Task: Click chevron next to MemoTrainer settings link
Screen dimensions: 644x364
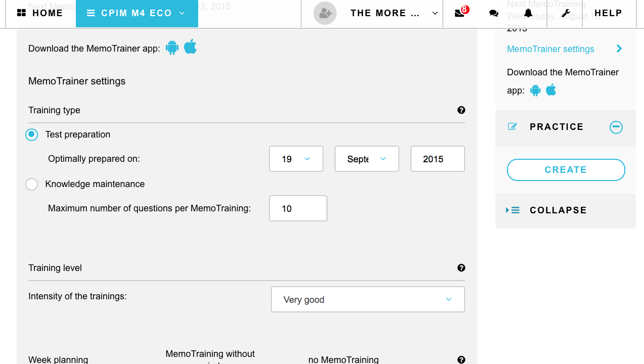Action: pyautogui.click(x=619, y=49)
